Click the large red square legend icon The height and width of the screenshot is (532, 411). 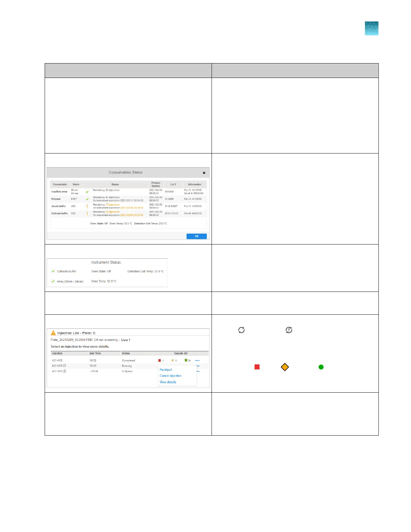coord(257,367)
